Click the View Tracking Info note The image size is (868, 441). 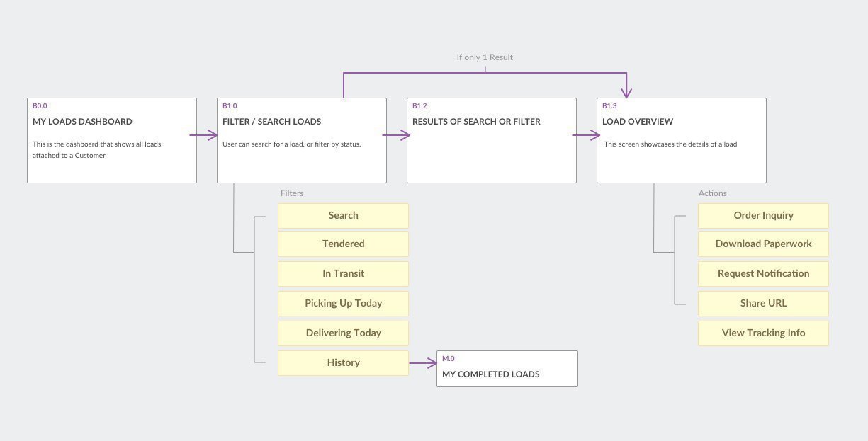(x=763, y=333)
